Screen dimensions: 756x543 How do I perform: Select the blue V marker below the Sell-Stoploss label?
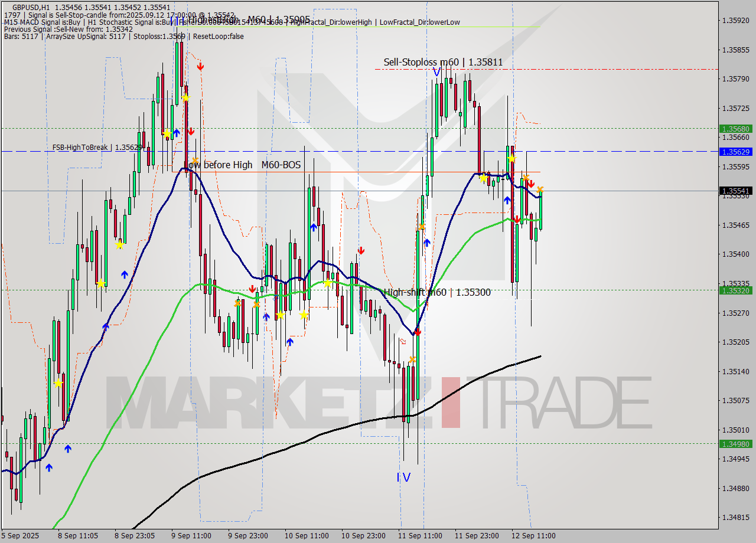click(435, 72)
